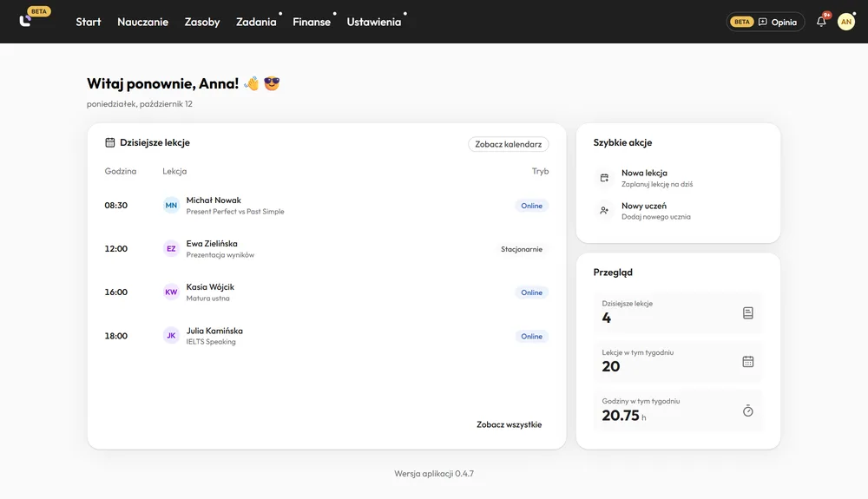This screenshot has height=499, width=868.
Task: Click the feedback speech-bubble icon next to Opinia
Action: click(762, 22)
